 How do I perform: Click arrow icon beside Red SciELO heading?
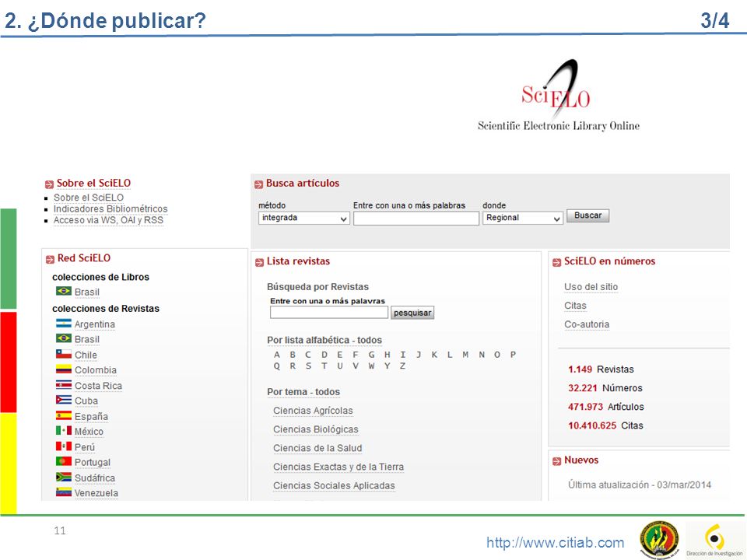click(50, 259)
